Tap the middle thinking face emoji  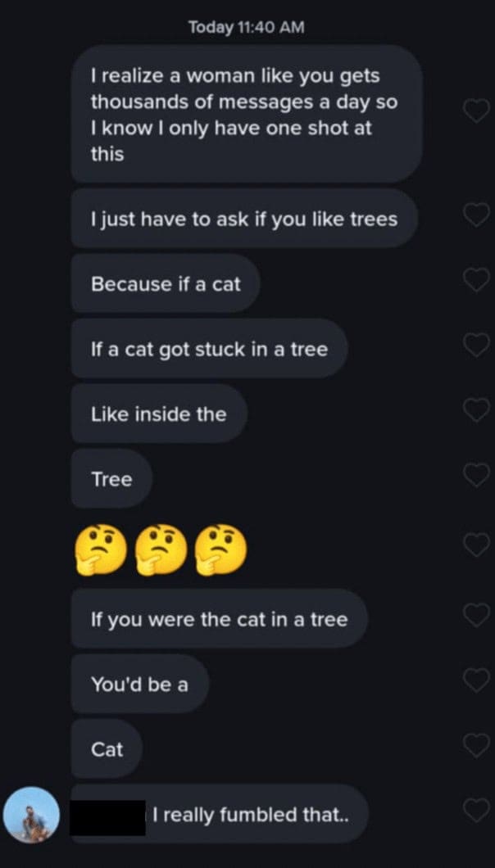click(160, 548)
